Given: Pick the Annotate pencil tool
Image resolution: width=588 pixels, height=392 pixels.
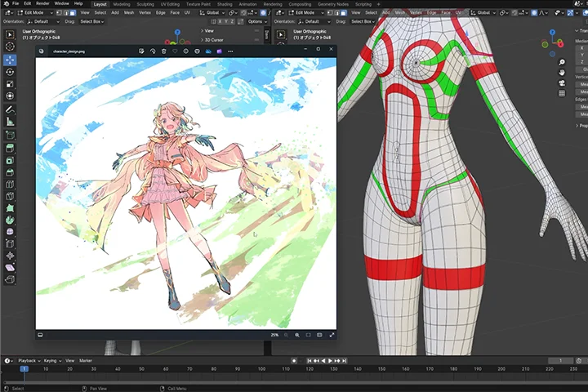Looking at the screenshot, I should (10, 109).
